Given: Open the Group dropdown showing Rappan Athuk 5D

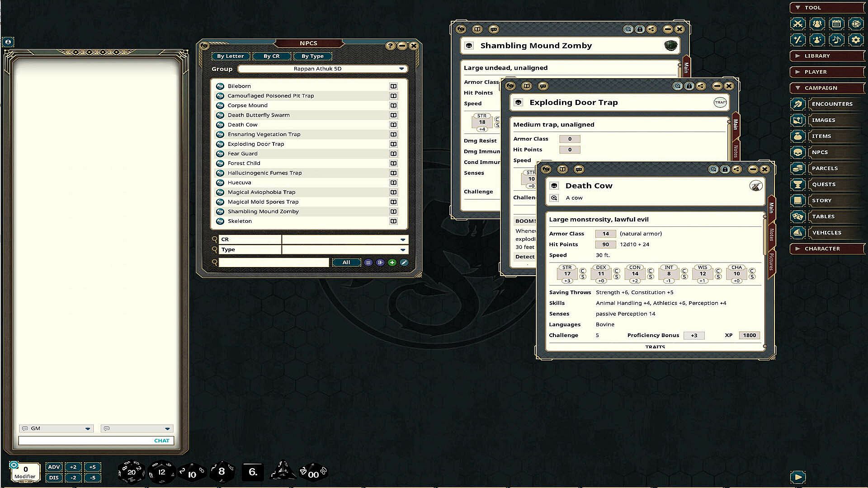Looking at the screenshot, I should click(322, 69).
